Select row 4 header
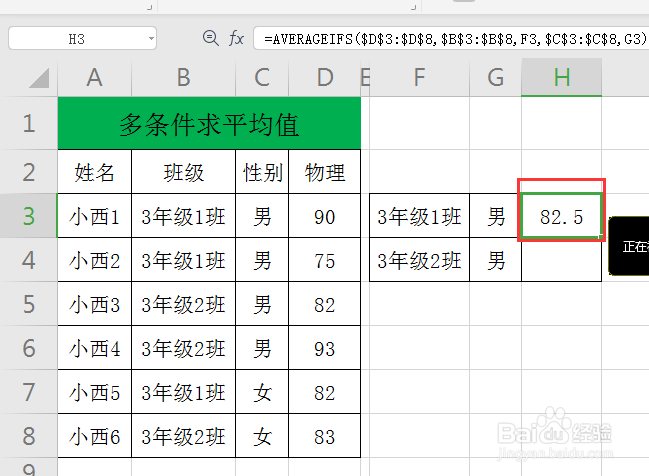The width and height of the screenshot is (649, 476). (29, 260)
